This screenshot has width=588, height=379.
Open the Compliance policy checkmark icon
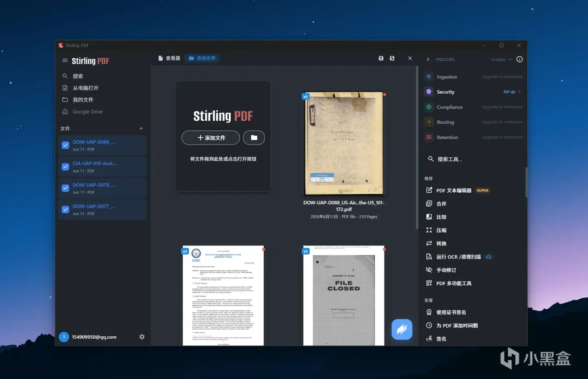(x=429, y=107)
